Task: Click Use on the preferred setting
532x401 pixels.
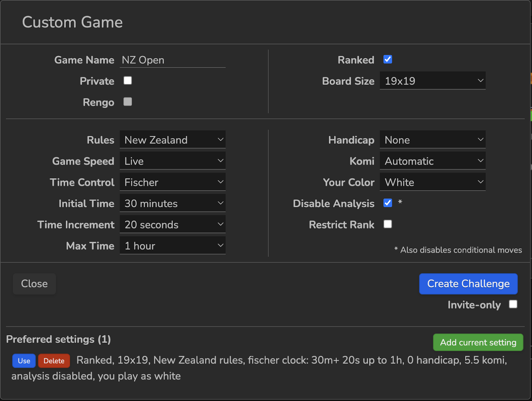Action: pos(24,361)
